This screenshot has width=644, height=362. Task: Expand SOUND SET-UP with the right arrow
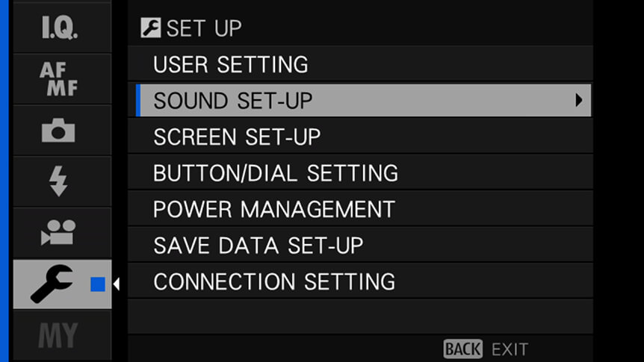pos(579,100)
